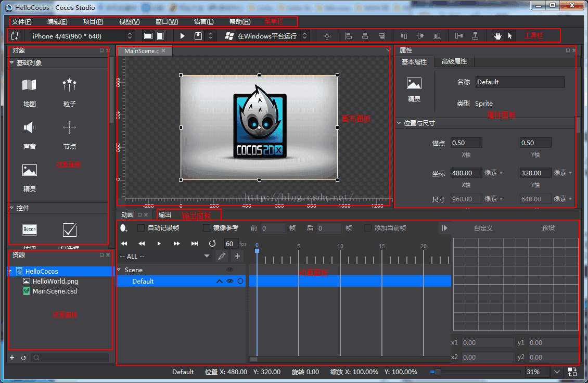Play the animation in timeline
The height and width of the screenshot is (383, 588).
coord(159,244)
